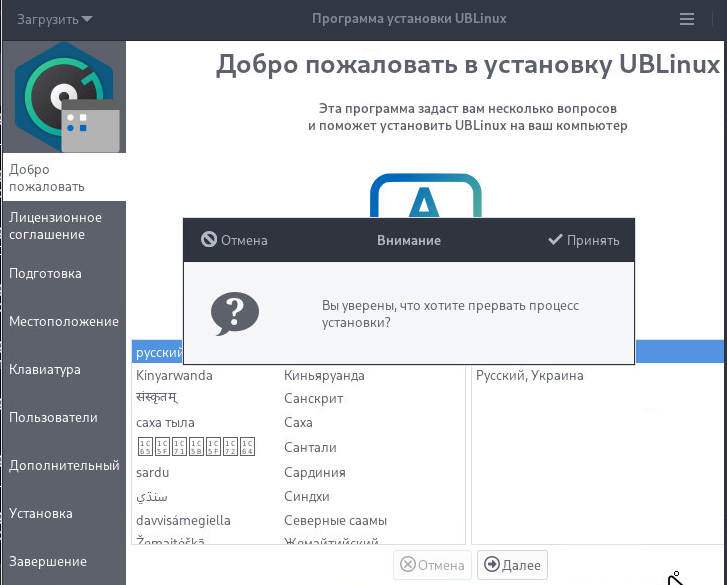Image resolution: width=727 pixels, height=585 pixels.
Task: Click the Сардиния label
Action: pyautogui.click(x=315, y=472)
